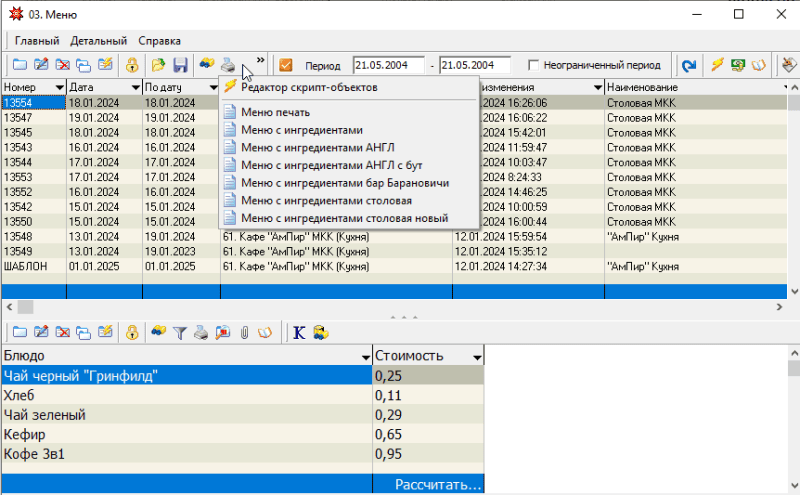Click the blue K icon in detail toolbar
800x495 pixels.
pos(298,332)
